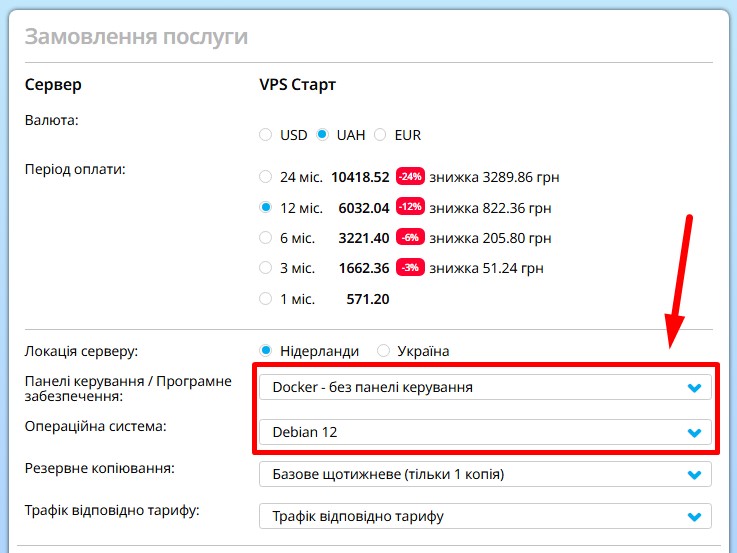
Task: Click the -6% discount badge
Action: [x=410, y=237]
